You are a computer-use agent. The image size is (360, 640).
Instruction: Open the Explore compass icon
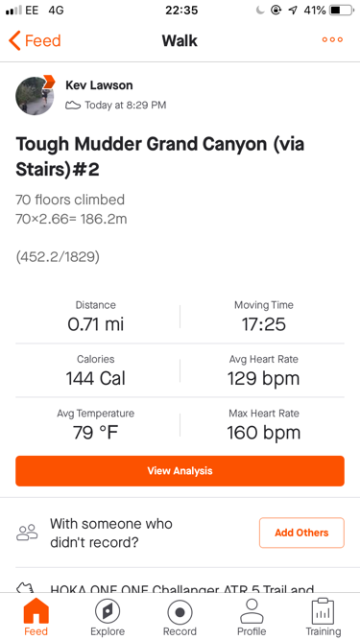[x=107, y=612]
